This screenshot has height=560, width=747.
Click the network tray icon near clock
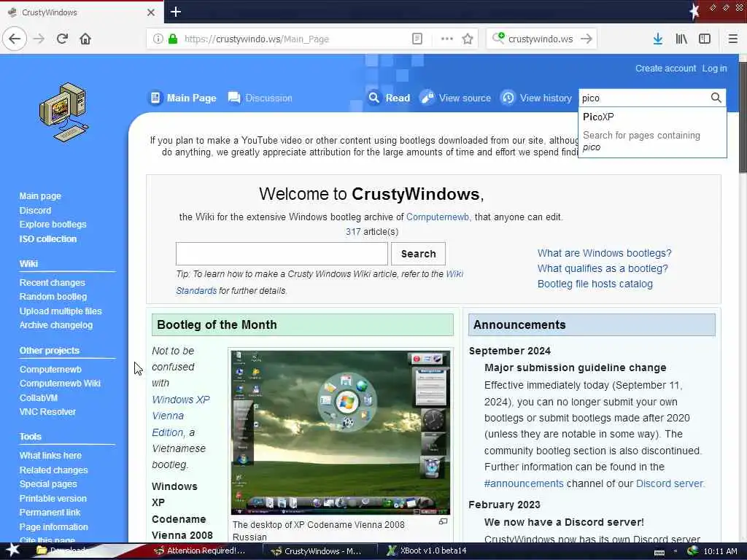click(x=692, y=551)
